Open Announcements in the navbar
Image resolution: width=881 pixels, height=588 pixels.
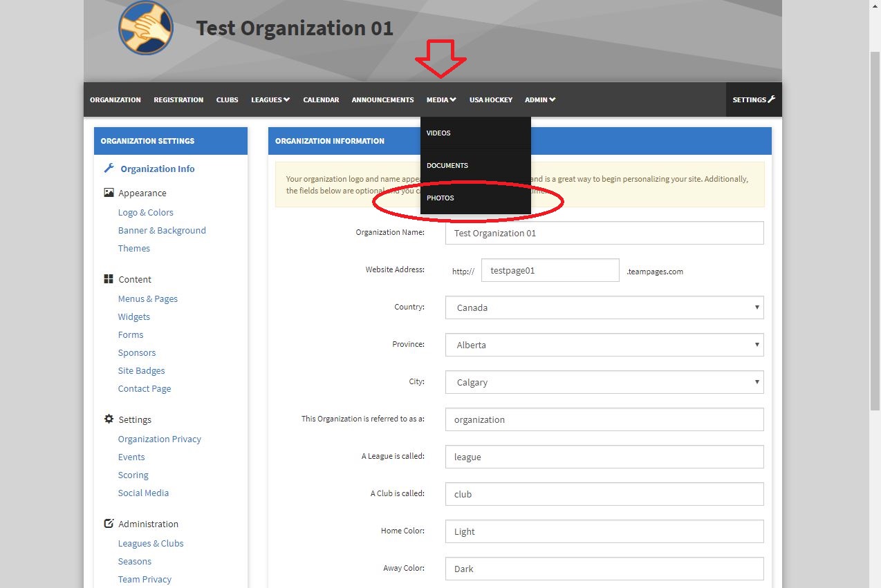pyautogui.click(x=382, y=99)
